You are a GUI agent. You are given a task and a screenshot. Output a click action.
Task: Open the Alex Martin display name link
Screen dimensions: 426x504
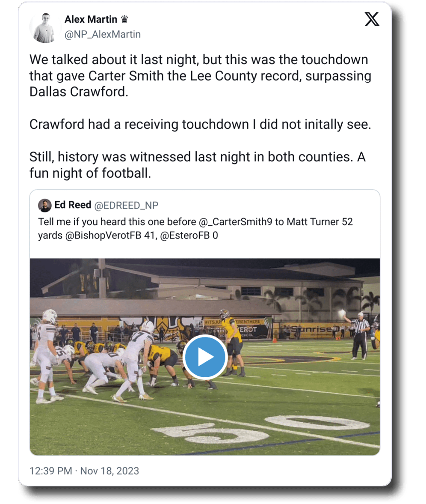coord(91,19)
